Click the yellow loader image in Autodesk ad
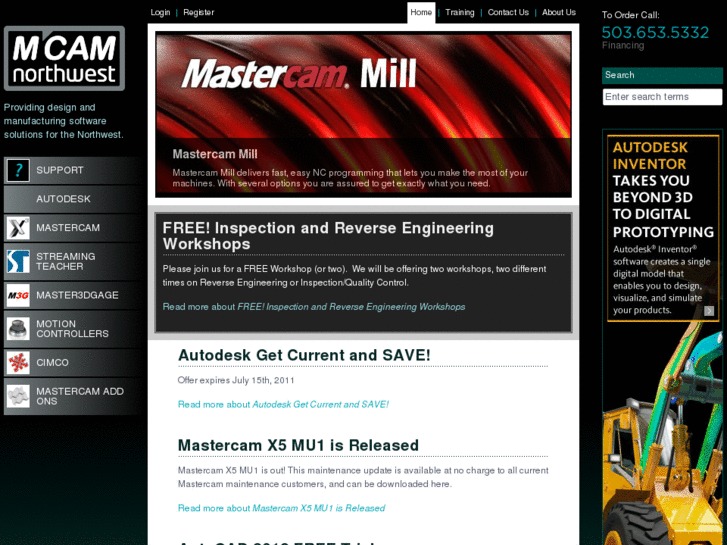The height and width of the screenshot is (545, 727). [662, 436]
